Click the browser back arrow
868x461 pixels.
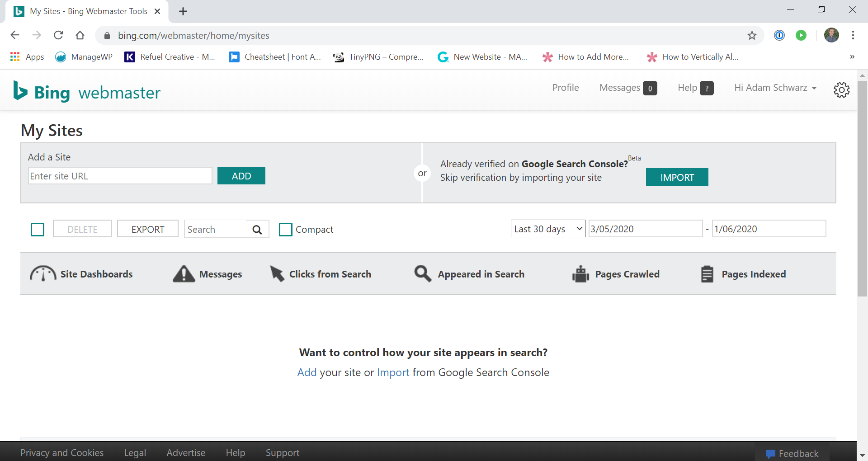click(x=15, y=35)
